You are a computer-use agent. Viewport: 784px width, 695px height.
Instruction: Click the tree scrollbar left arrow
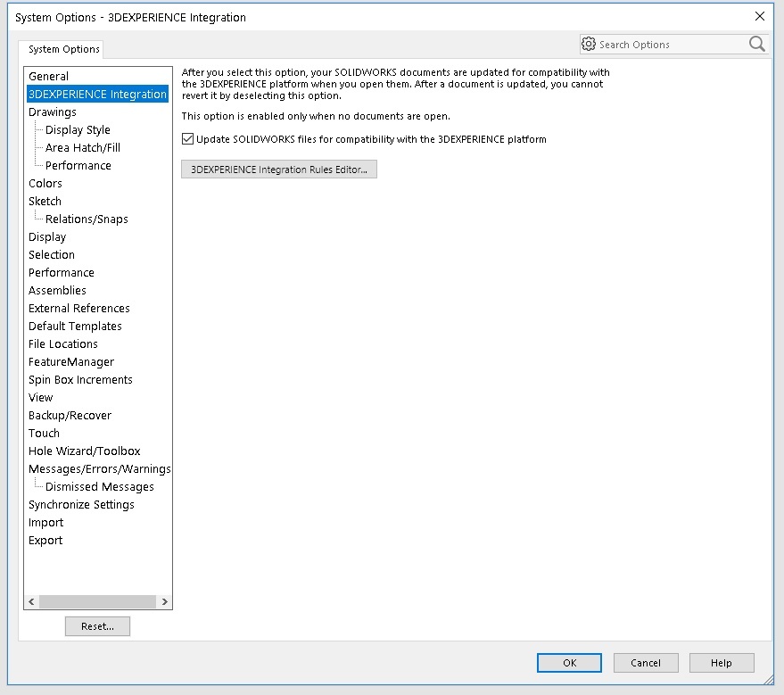tap(31, 601)
